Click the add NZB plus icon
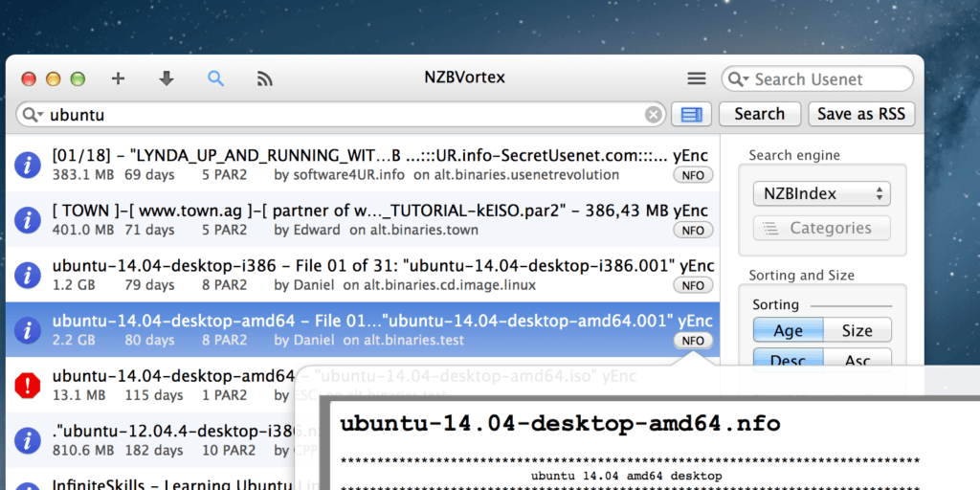This screenshot has height=490, width=980. [x=119, y=79]
